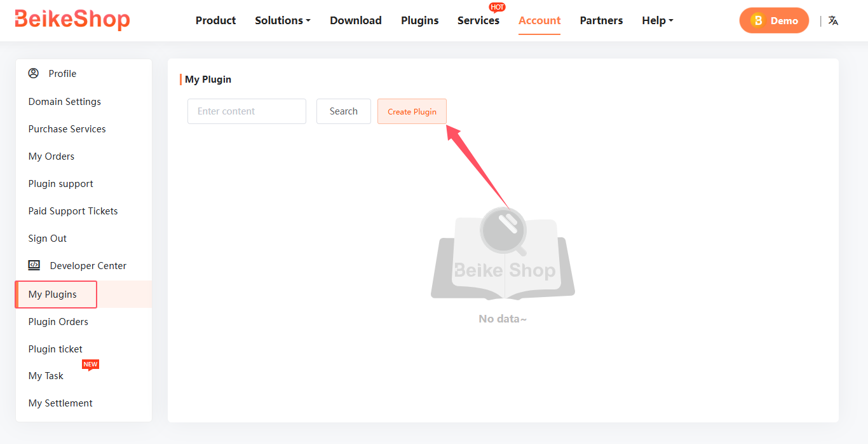
Task: Expand the Help dropdown
Action: click(x=657, y=20)
